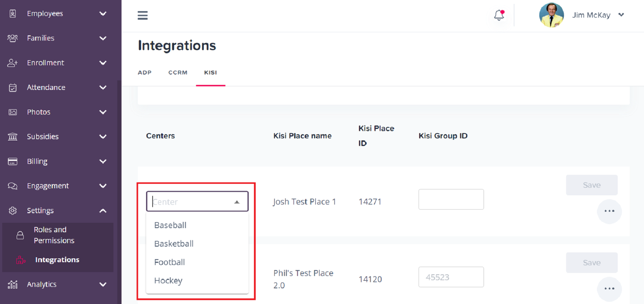Select Basketball from the center list
This screenshot has height=304, width=644.
[174, 244]
